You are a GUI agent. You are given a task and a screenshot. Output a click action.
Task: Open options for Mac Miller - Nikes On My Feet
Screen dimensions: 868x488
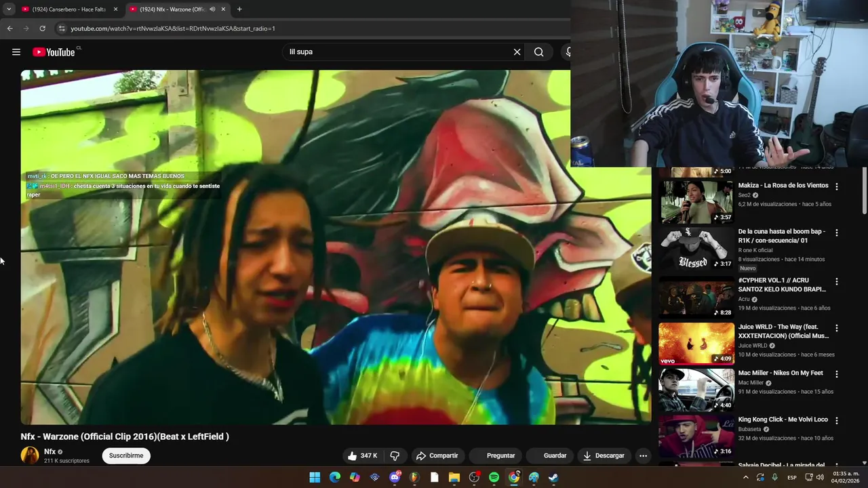click(836, 374)
